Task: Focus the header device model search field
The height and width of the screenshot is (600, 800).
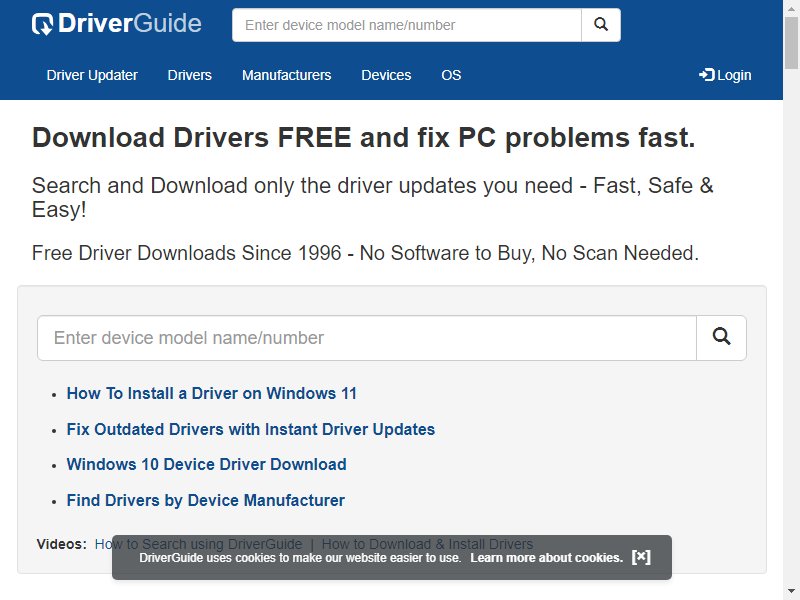Action: point(407,25)
